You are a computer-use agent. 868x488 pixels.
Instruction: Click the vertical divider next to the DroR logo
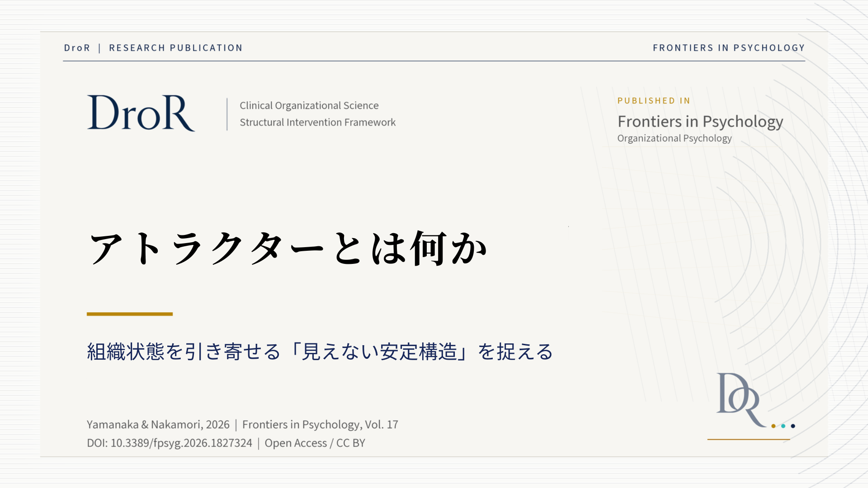coord(227,114)
